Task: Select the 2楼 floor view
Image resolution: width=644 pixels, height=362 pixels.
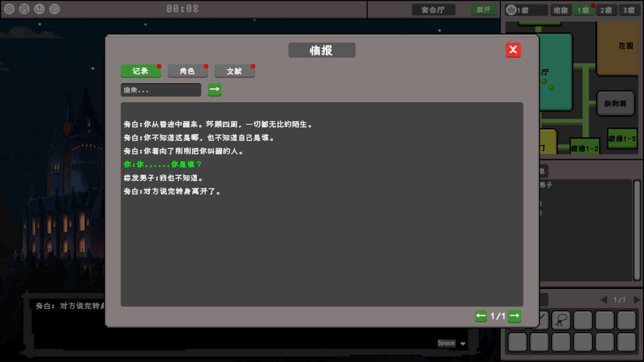Action: coord(606,10)
